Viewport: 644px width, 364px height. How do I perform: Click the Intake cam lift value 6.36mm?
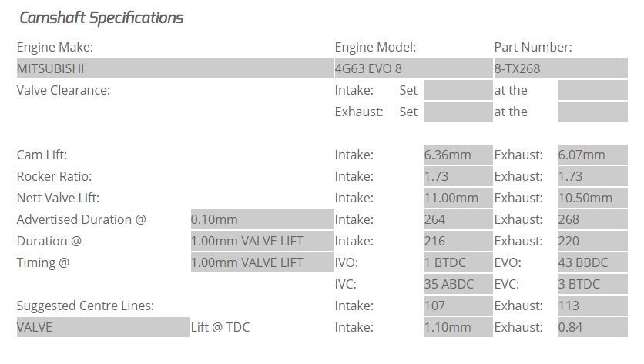click(x=458, y=155)
